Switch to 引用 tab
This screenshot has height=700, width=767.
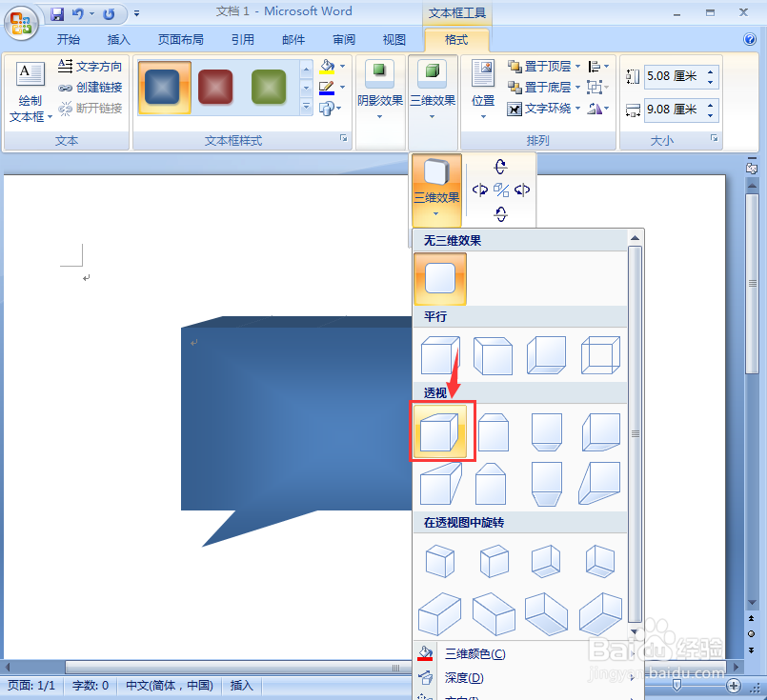coord(243,40)
